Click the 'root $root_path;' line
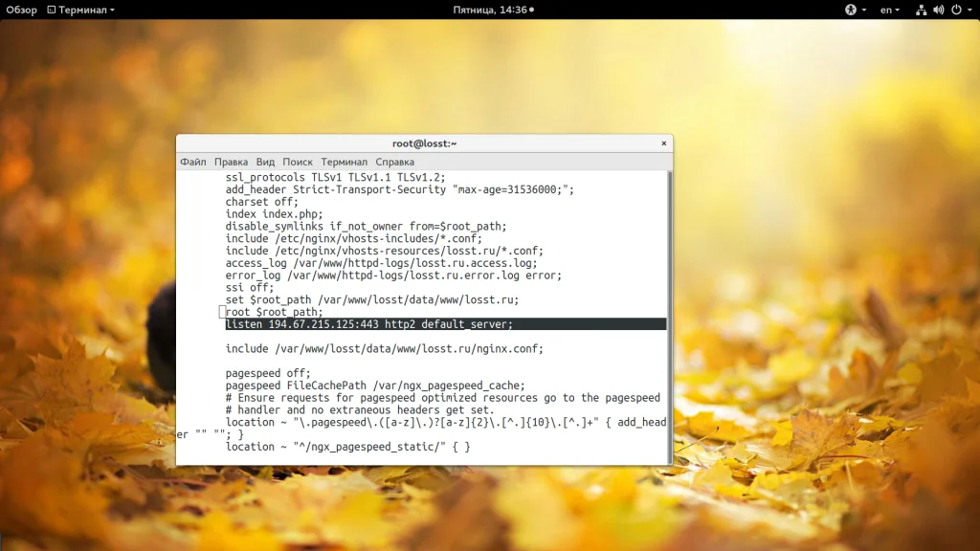This screenshot has height=551, width=980. tap(275, 312)
